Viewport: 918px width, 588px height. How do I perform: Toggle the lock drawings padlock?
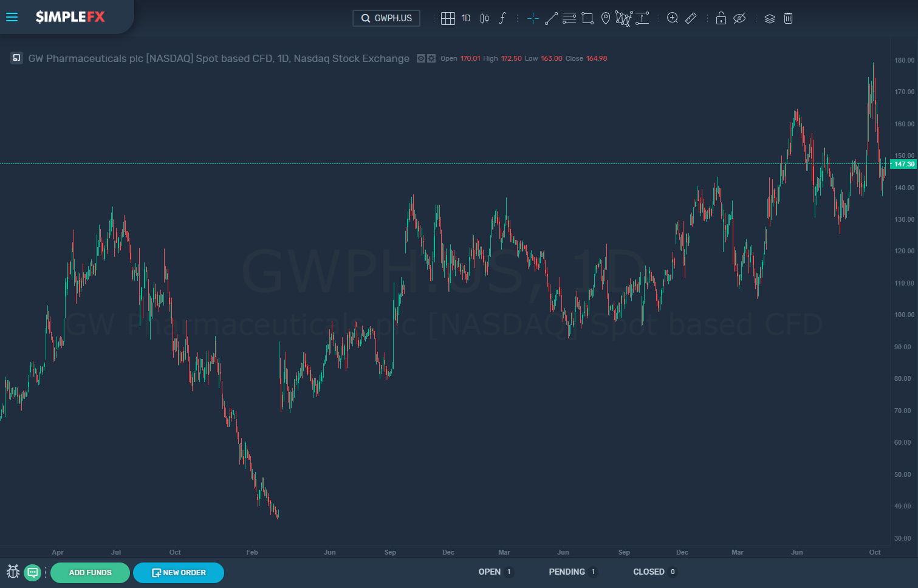721,18
